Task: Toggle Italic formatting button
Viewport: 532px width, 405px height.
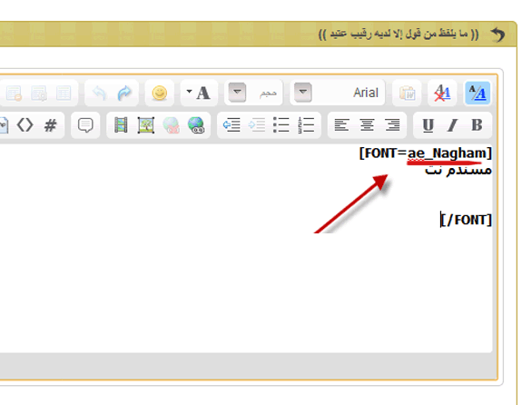Action: [x=452, y=125]
